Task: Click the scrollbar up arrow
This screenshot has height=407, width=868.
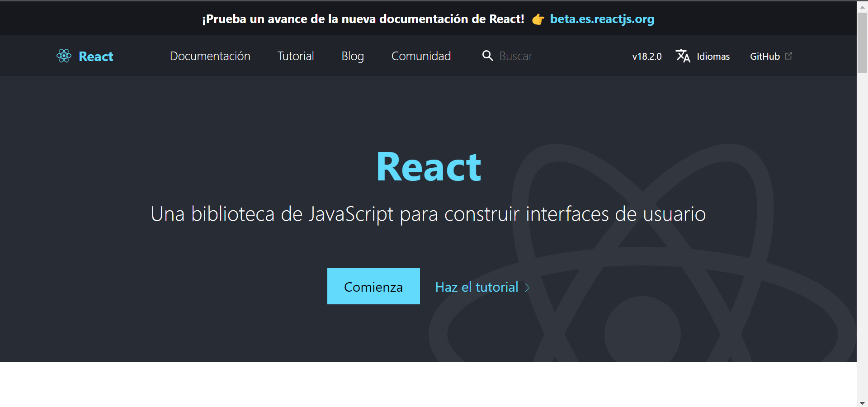Action: point(862,6)
